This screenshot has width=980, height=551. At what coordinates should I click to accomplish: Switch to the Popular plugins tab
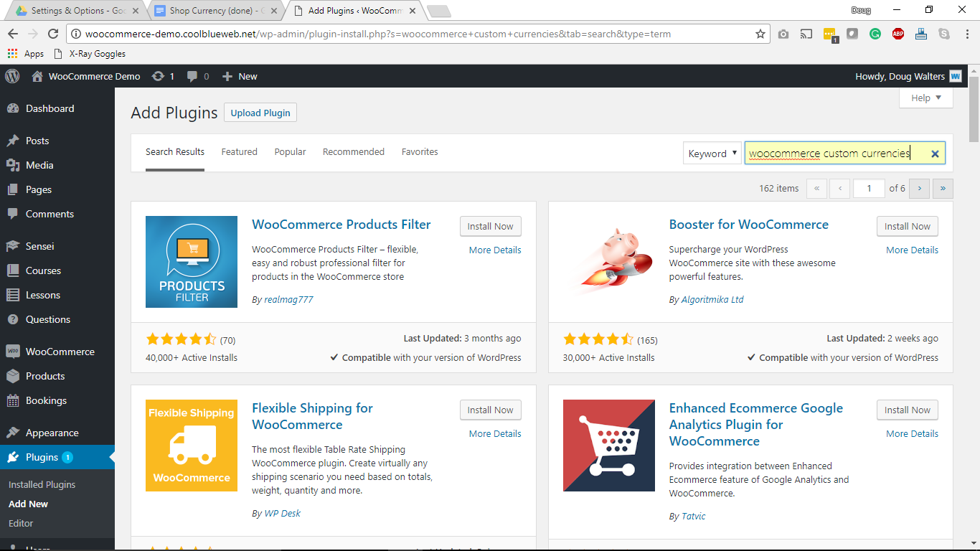pyautogui.click(x=291, y=152)
